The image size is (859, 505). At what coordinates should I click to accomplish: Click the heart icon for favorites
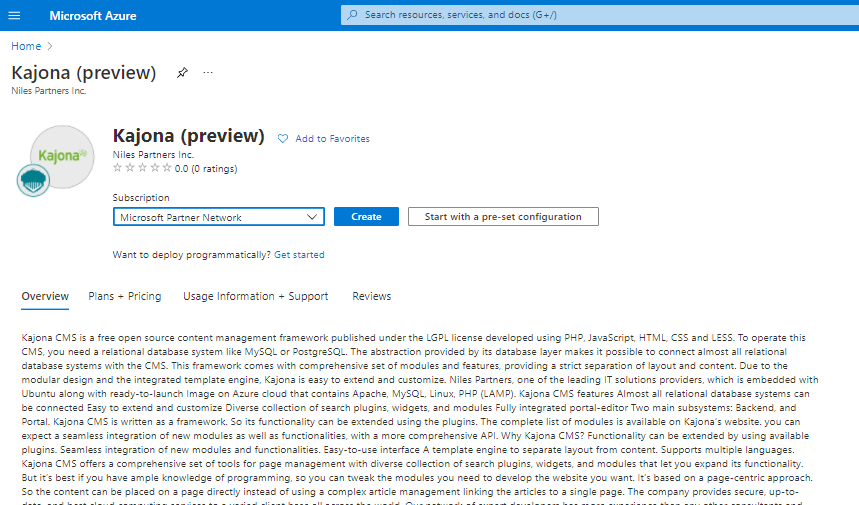[x=283, y=139]
